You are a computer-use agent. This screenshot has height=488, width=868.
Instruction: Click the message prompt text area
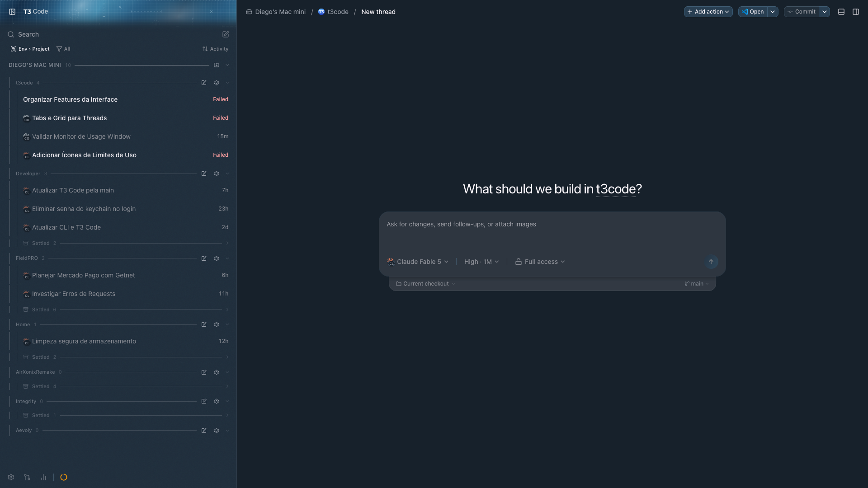[x=552, y=231]
